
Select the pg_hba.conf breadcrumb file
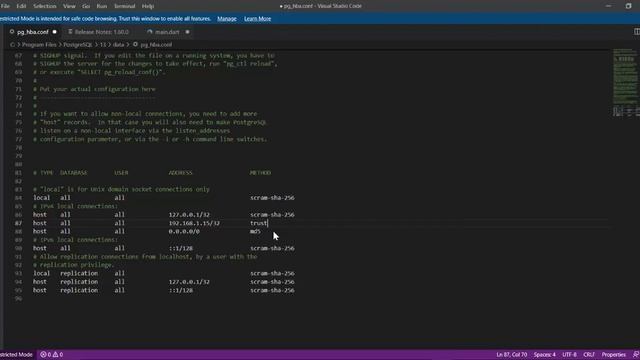(153, 44)
